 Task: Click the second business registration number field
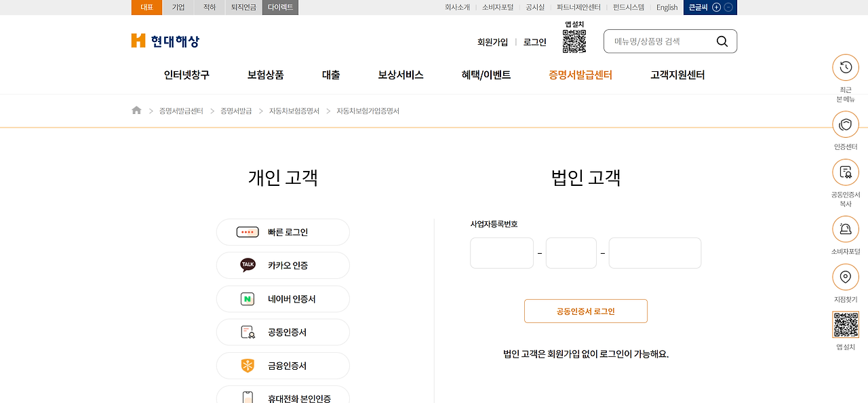[571, 253]
